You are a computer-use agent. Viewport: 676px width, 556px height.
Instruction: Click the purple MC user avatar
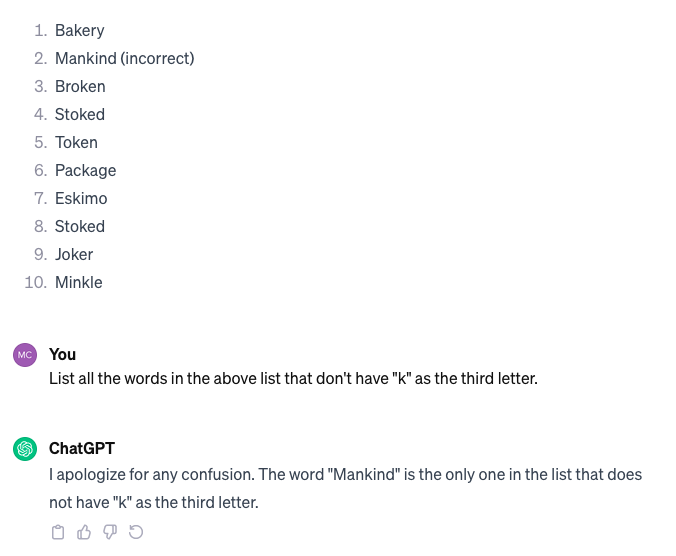25,355
